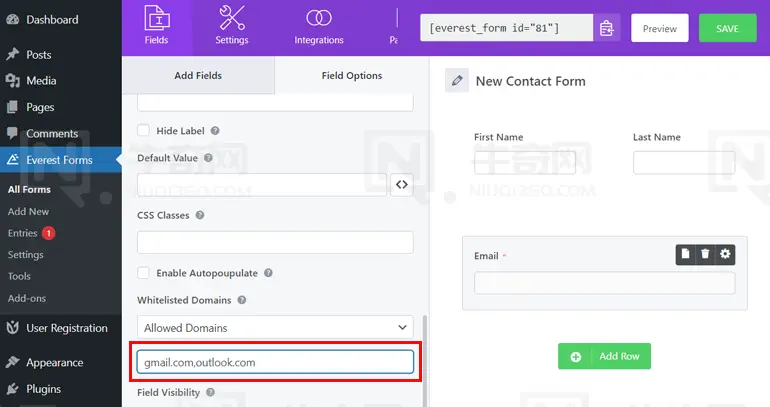Click the Preview button
Screen dimensions: 770x407
coord(660,28)
